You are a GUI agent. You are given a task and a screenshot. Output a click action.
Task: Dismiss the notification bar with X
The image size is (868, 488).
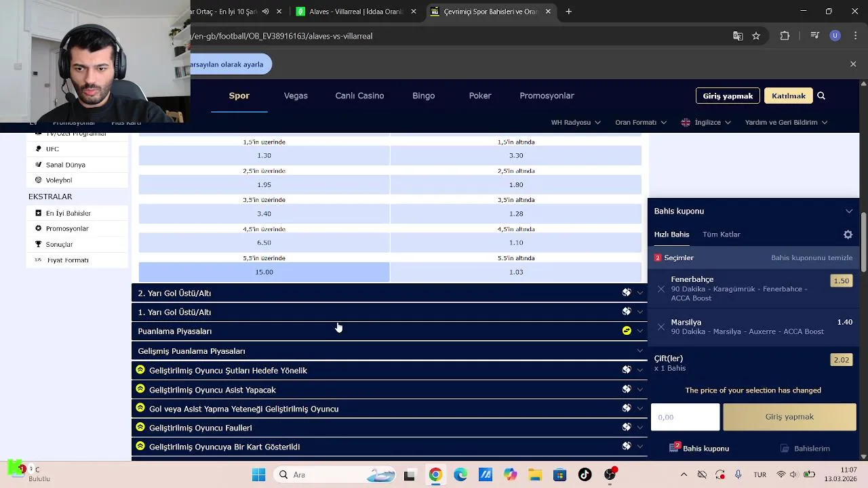[853, 64]
